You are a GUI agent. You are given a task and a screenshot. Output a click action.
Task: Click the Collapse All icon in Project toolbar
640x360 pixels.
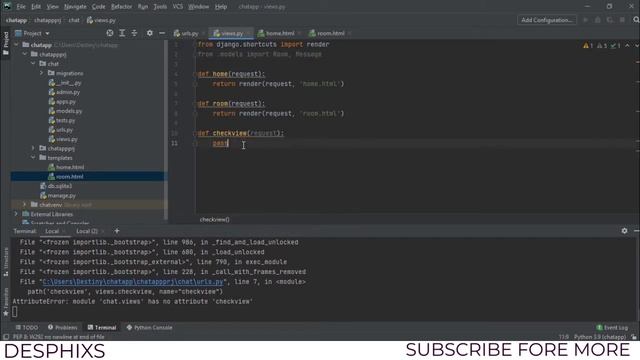(134, 33)
